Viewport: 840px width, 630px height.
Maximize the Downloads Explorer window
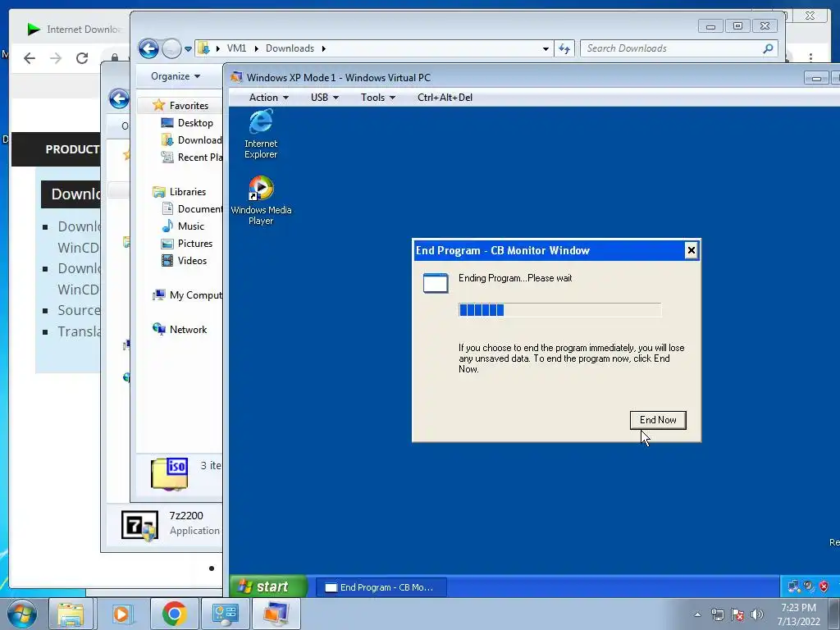(737, 25)
